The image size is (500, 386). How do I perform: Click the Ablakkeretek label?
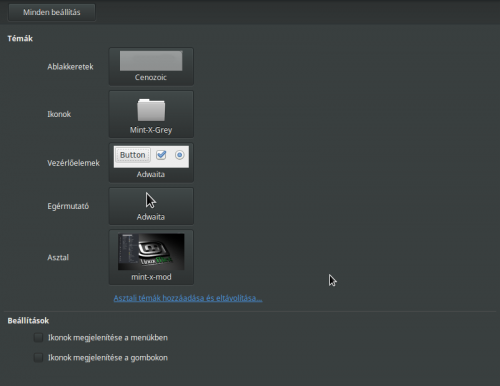[x=70, y=67]
